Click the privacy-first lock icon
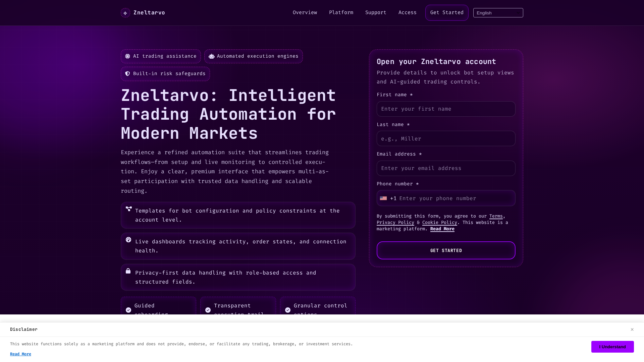This screenshot has width=644, height=362. point(128,271)
